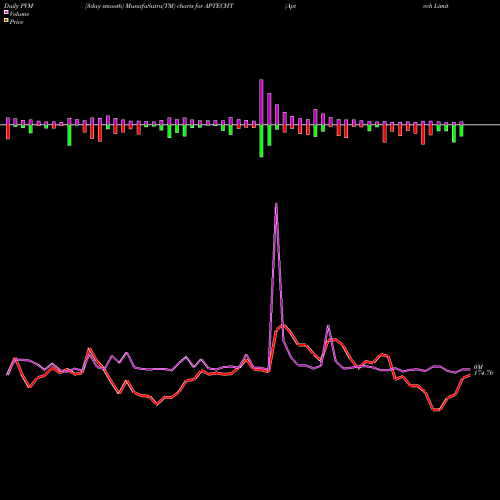The width and height of the screenshot is (500, 500).
Task: Click the 174.76 price value label
Action: [x=484, y=373]
